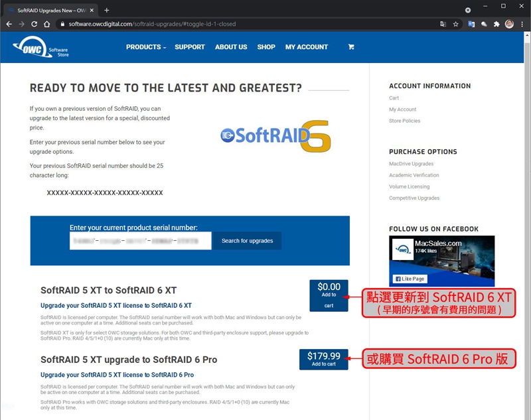
Task: View the Store Policies link
Action: click(405, 121)
